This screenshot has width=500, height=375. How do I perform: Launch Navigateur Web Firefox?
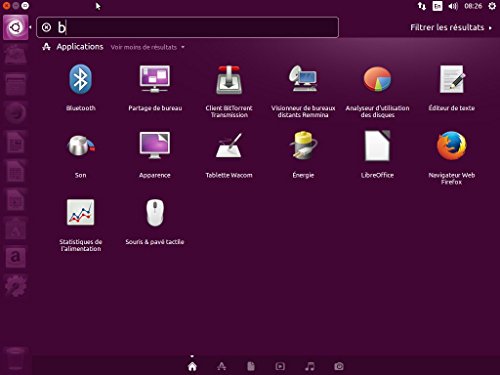click(452, 146)
